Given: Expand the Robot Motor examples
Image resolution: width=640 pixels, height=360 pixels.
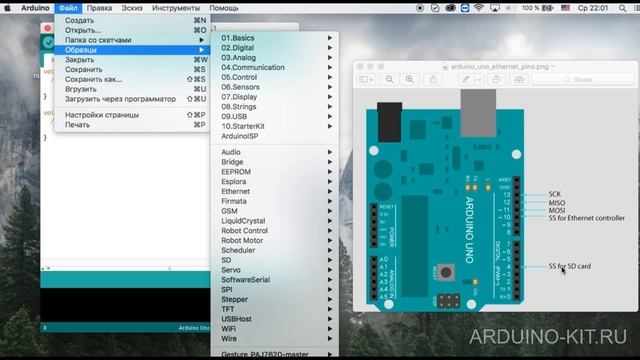Looking at the screenshot, I should tap(275, 240).
